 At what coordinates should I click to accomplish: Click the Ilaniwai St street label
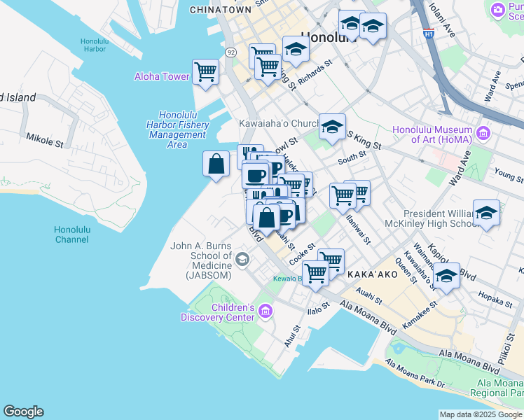click(x=358, y=230)
